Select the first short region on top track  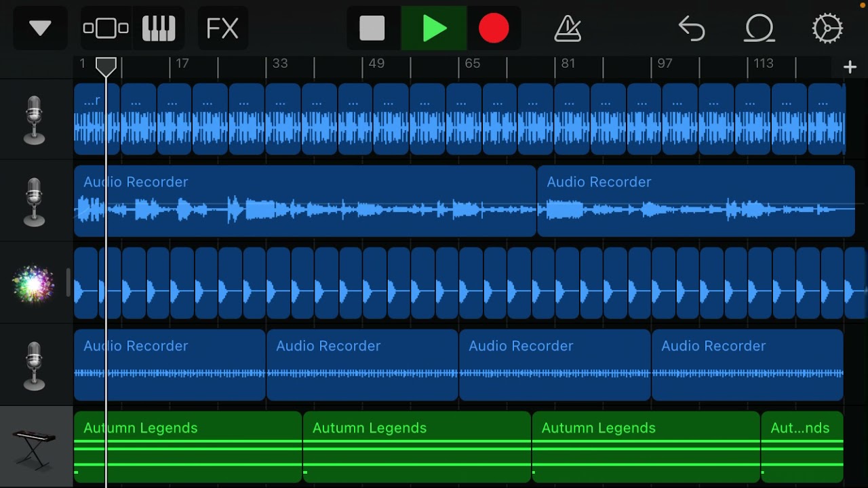(x=97, y=119)
